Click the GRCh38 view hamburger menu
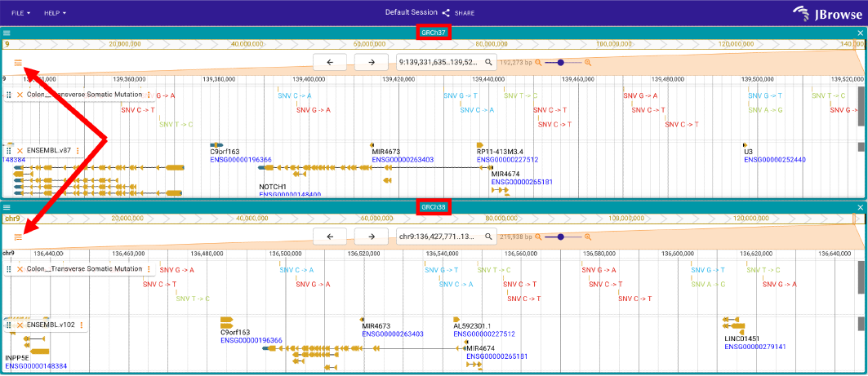Viewport: 868px width, 376px height. click(7, 207)
